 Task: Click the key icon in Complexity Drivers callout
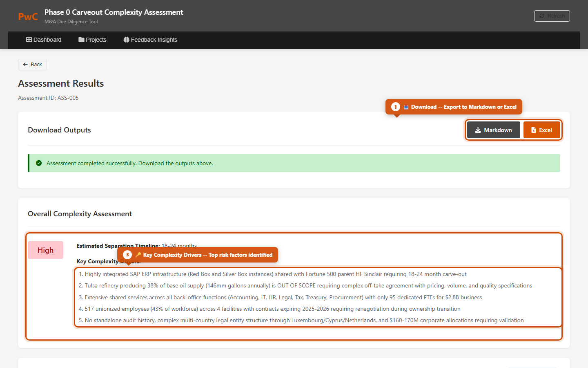coord(138,255)
